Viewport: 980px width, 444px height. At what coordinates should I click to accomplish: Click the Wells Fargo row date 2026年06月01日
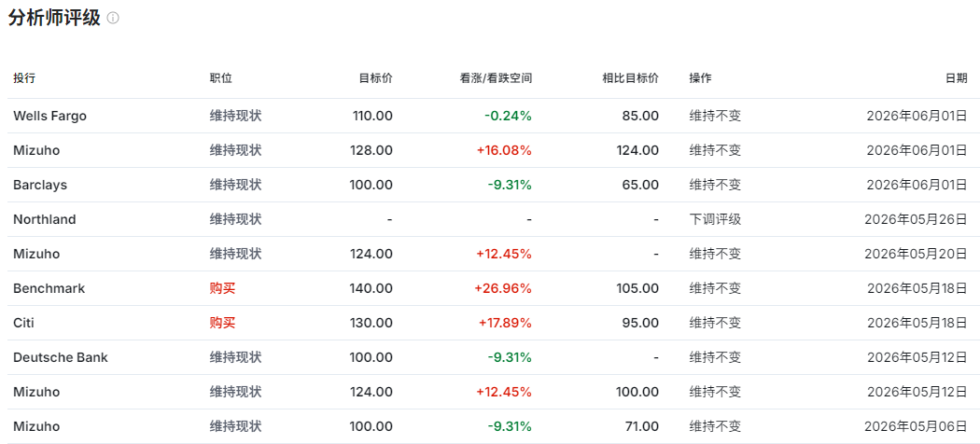(x=917, y=116)
